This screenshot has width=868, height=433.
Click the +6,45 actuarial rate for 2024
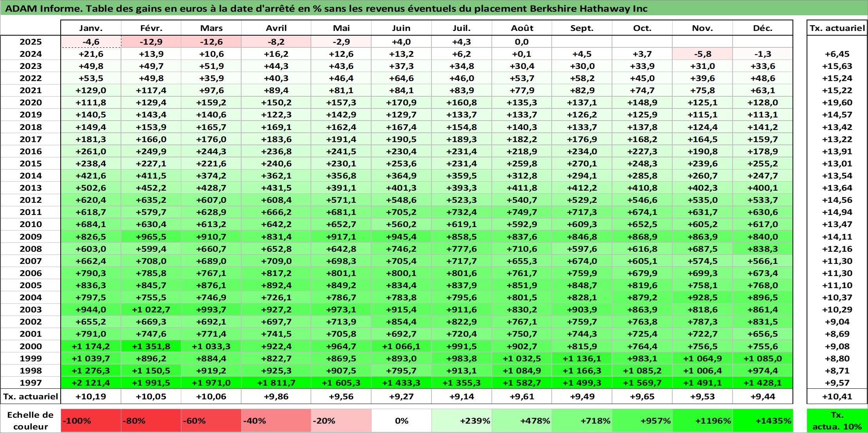click(x=837, y=54)
